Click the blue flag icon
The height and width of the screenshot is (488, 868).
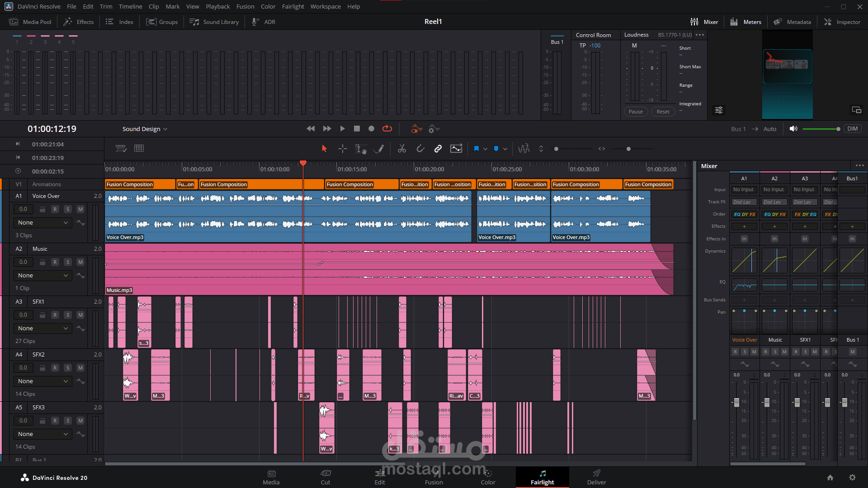476,149
